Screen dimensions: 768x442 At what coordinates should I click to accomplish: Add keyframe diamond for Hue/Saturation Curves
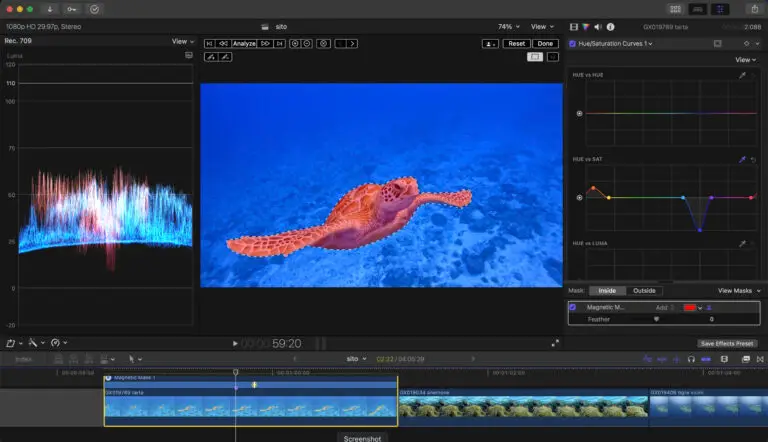point(746,44)
